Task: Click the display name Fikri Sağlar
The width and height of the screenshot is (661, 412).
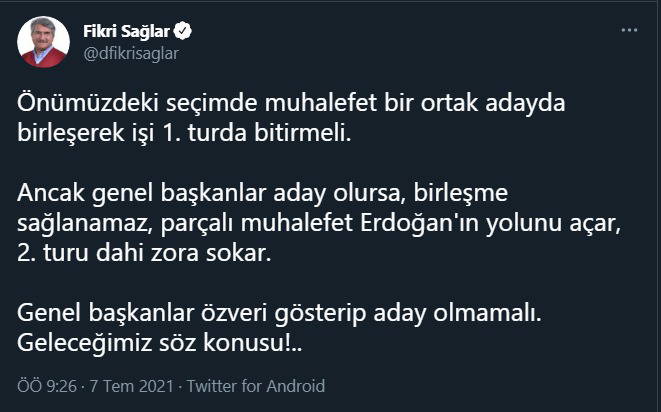Action: pyautogui.click(x=127, y=32)
